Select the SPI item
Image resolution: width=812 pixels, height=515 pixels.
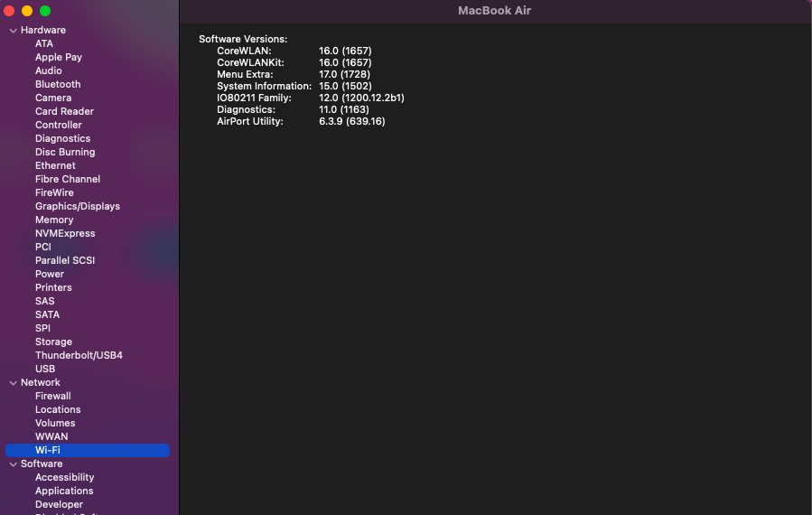[43, 328]
